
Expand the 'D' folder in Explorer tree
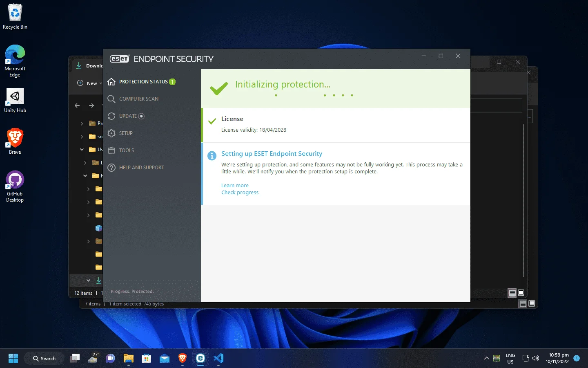(x=85, y=163)
